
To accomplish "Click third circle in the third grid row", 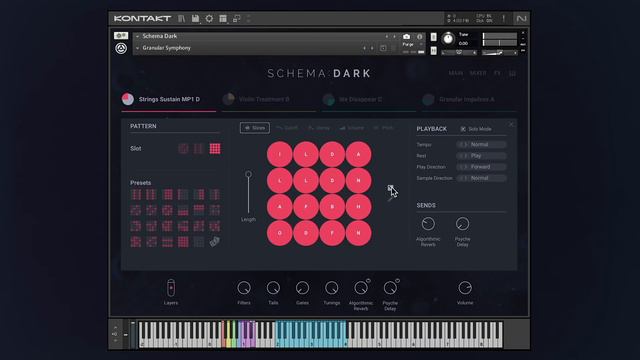I will click(x=332, y=207).
